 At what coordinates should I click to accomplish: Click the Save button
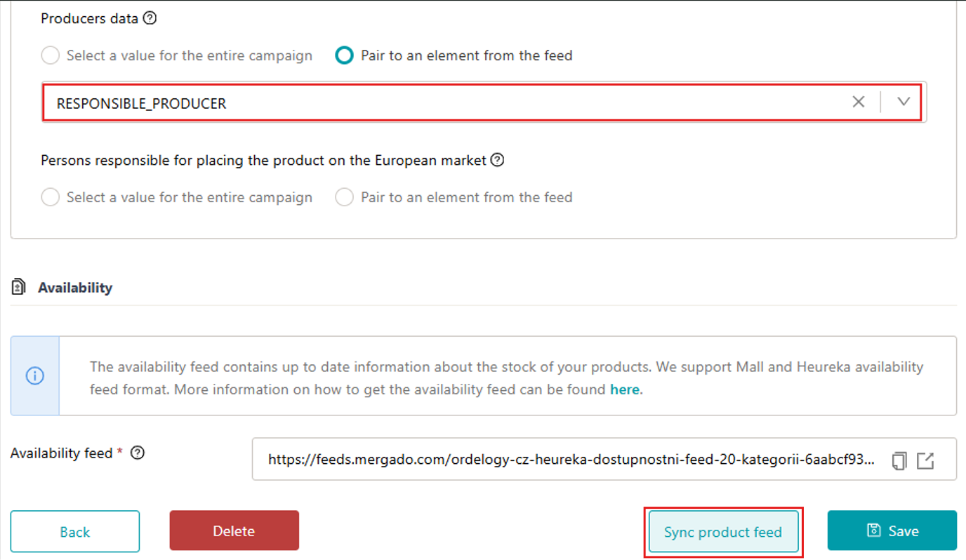[x=892, y=531]
